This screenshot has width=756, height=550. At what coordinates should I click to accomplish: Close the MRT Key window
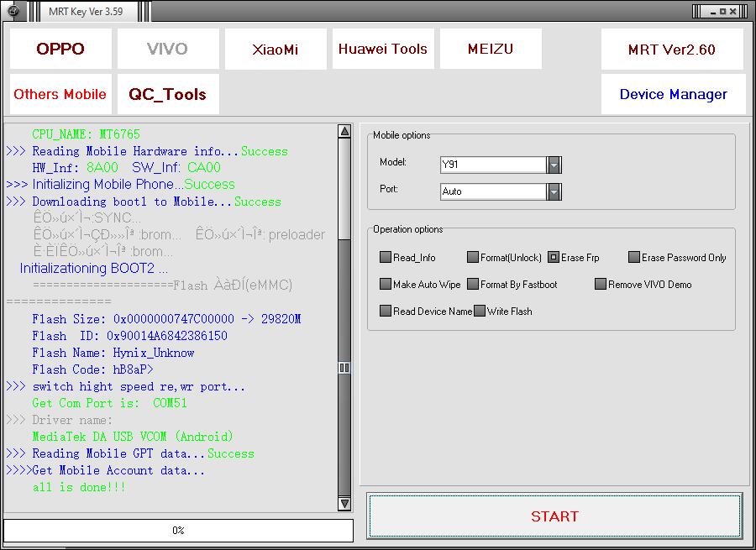[x=732, y=12]
